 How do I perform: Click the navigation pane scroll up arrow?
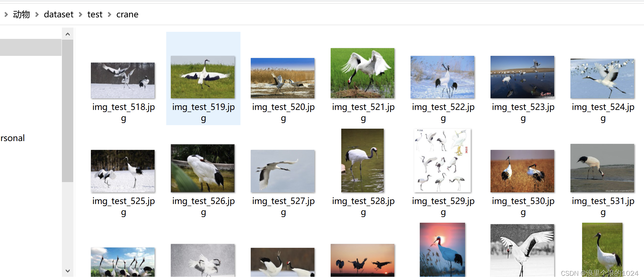coord(68,34)
